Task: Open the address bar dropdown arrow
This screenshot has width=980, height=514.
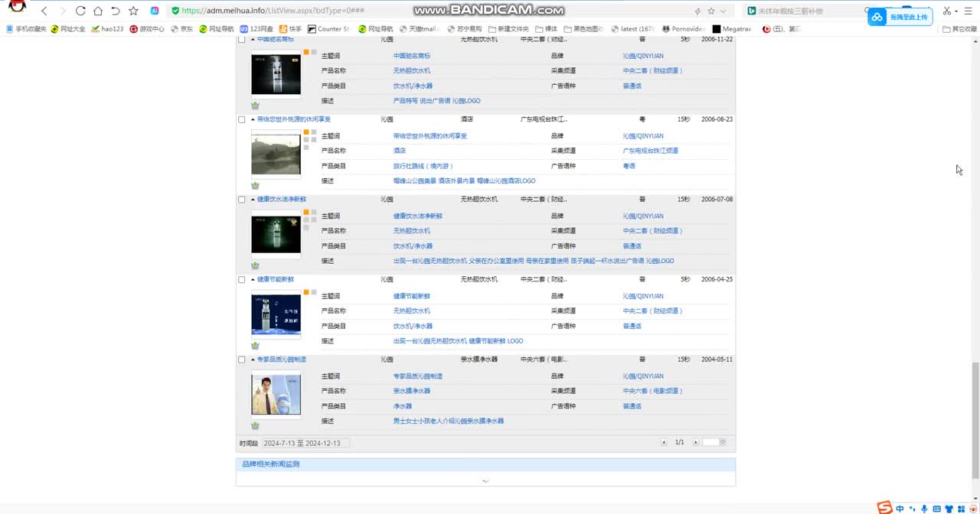Action: [724, 11]
